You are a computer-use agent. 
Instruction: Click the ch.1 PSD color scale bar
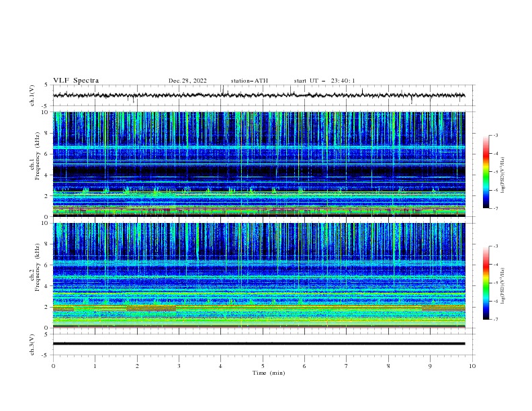(x=486, y=172)
